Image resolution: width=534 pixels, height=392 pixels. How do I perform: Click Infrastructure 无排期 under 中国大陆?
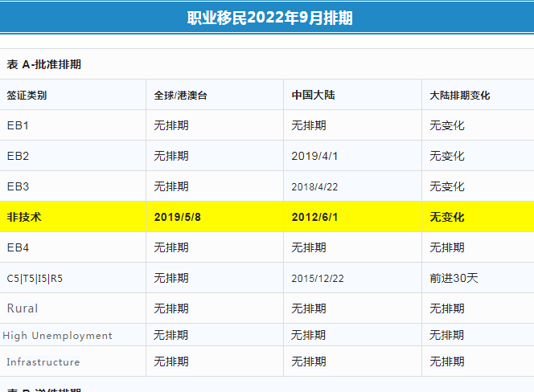pyautogui.click(x=309, y=361)
